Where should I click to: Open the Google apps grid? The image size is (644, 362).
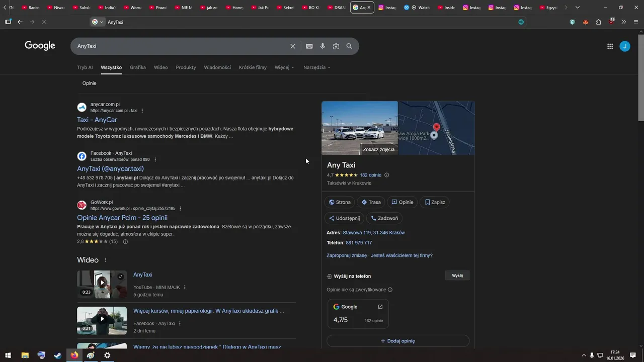610,46
